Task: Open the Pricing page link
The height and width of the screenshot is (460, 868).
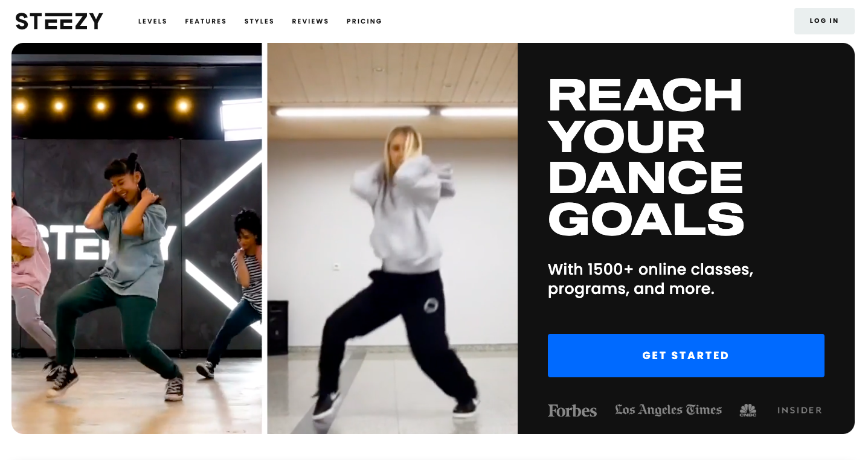Action: 364,21
